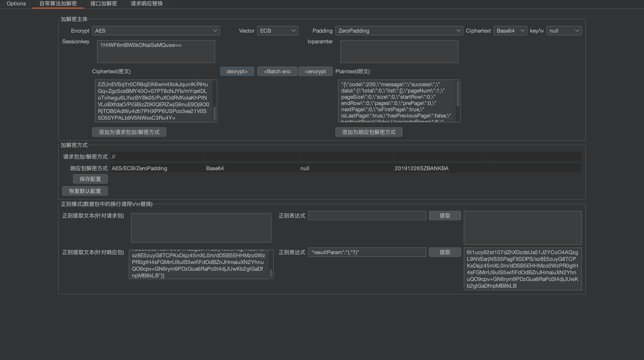644x360 pixels.
Task: Click the response regex extracted result box
Action: pos(523,269)
